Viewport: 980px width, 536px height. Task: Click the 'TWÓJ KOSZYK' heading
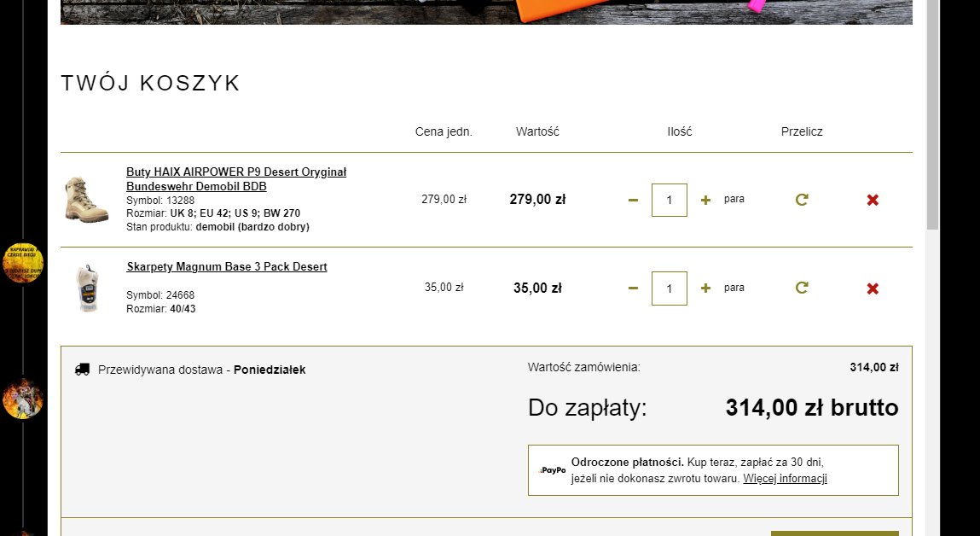tap(151, 83)
